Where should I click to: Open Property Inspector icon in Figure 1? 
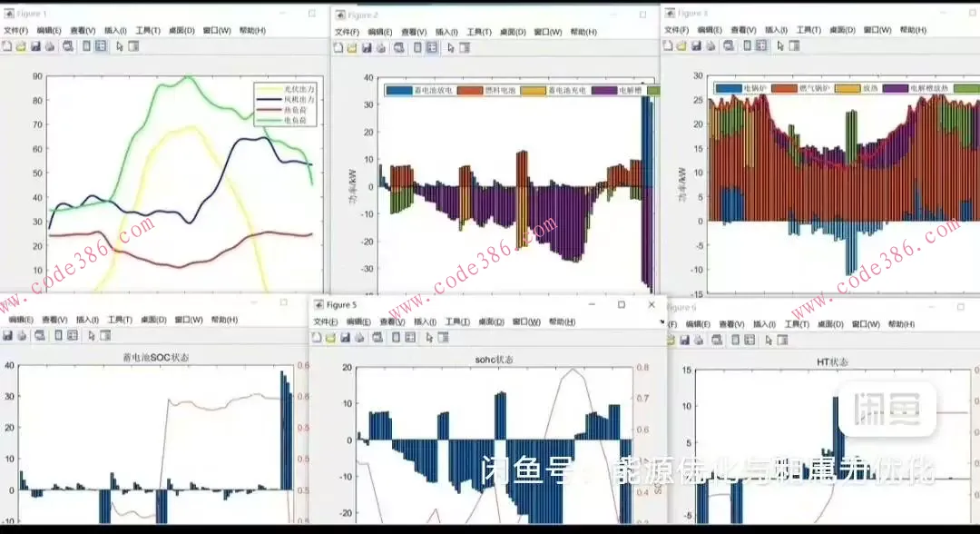133,46
